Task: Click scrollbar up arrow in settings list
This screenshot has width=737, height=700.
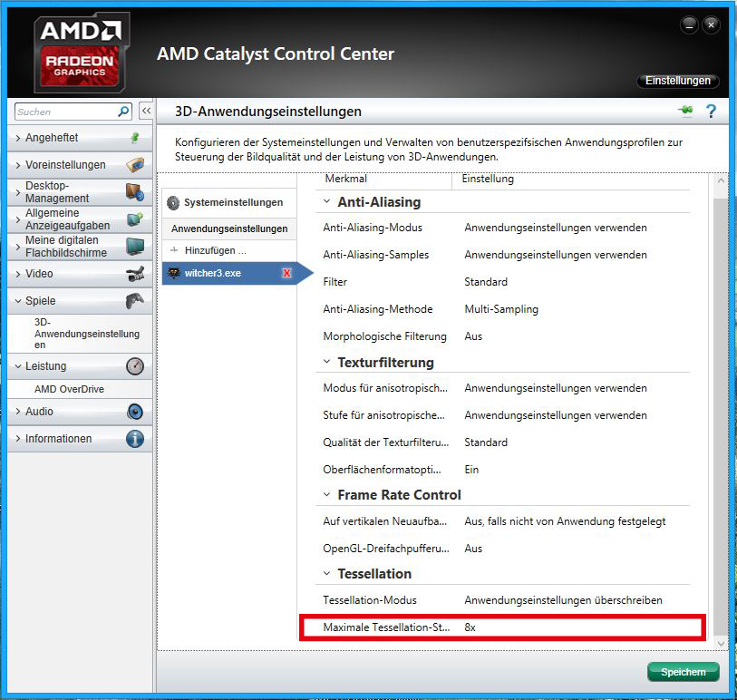Action: [x=721, y=181]
